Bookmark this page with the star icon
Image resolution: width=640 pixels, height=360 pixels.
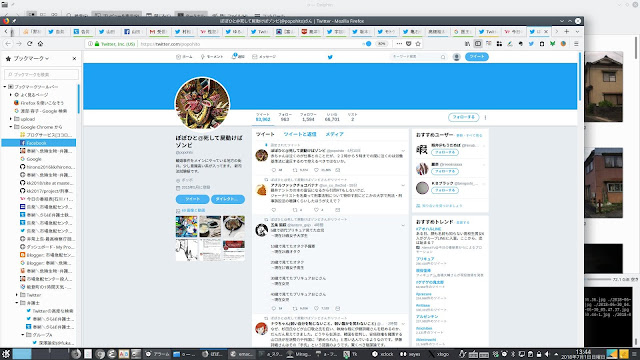[418, 44]
